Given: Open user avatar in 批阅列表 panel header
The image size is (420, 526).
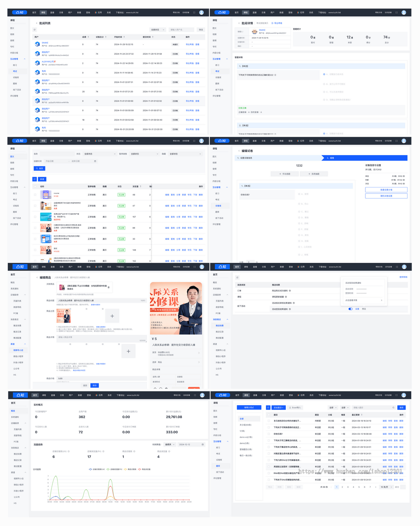Looking at the screenshot, I should 202,12.
